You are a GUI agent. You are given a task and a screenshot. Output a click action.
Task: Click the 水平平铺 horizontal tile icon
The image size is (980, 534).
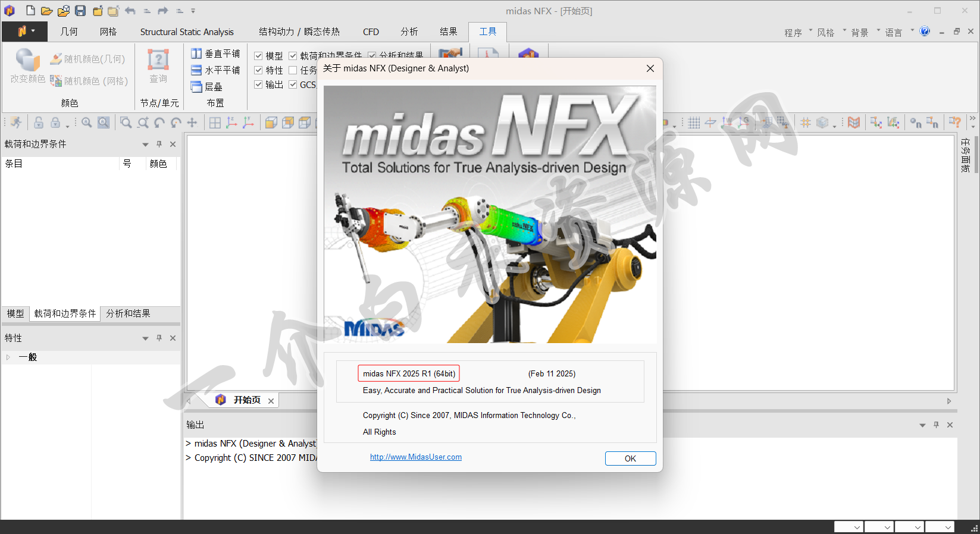pyautogui.click(x=196, y=70)
